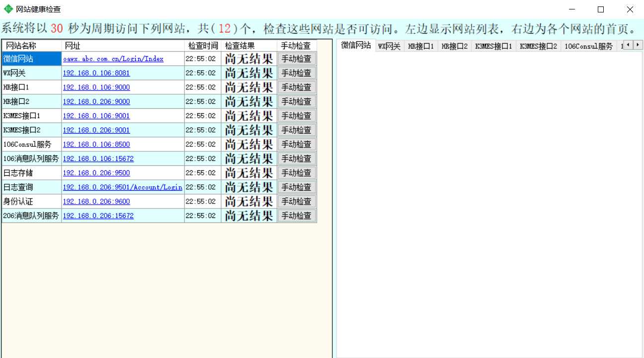
Task: Click the 网址 column header
Action: [x=123, y=46]
